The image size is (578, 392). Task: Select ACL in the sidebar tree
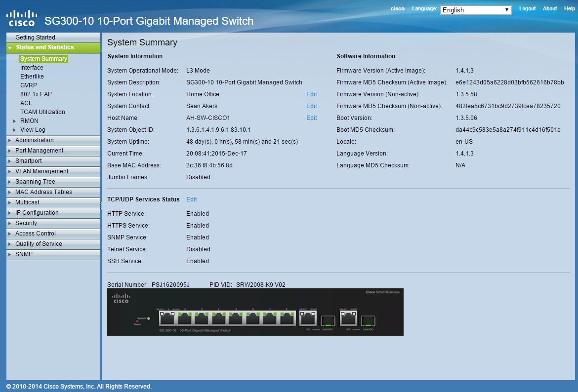click(x=26, y=103)
